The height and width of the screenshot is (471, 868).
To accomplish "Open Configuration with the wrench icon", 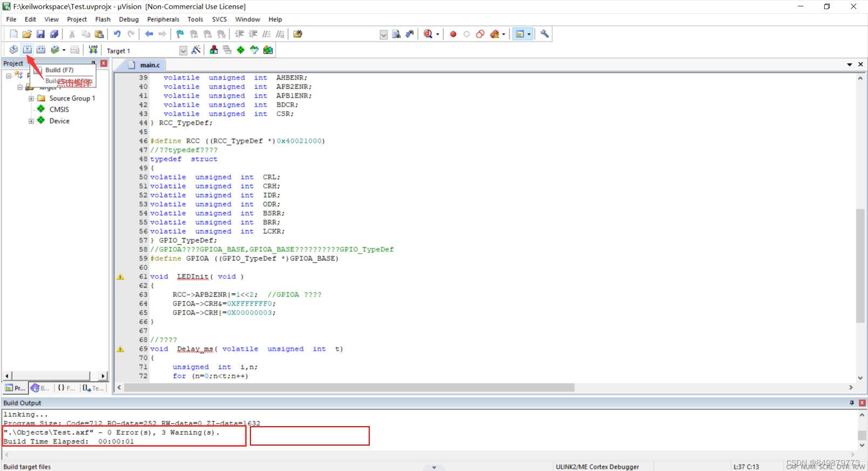I will (x=545, y=34).
